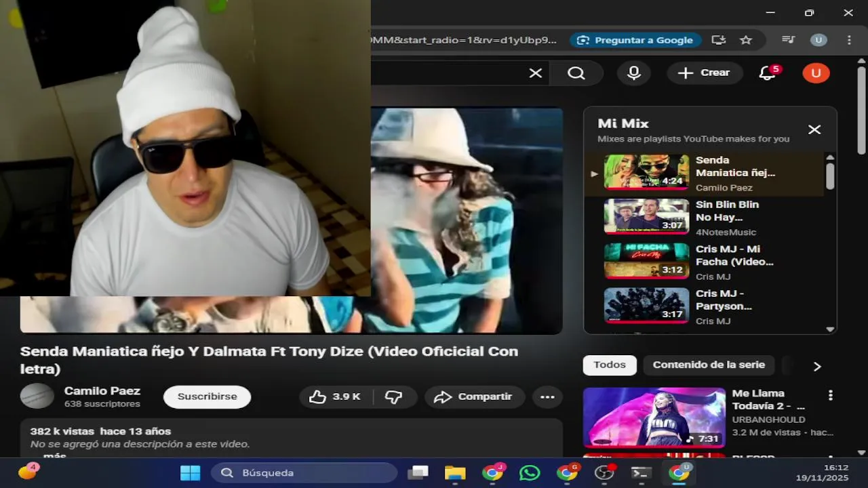Start voice search with microphone icon
This screenshot has width=868, height=488.
click(634, 73)
